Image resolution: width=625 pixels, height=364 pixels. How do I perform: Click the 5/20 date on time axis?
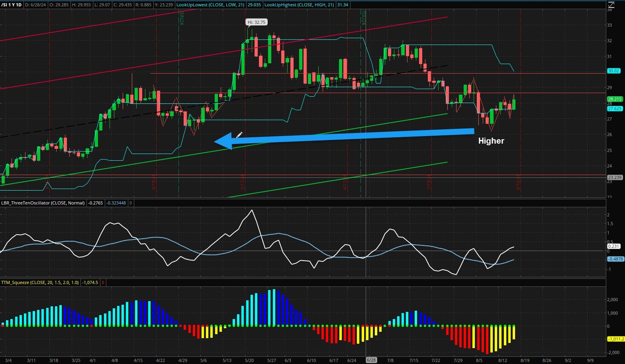tap(249, 360)
